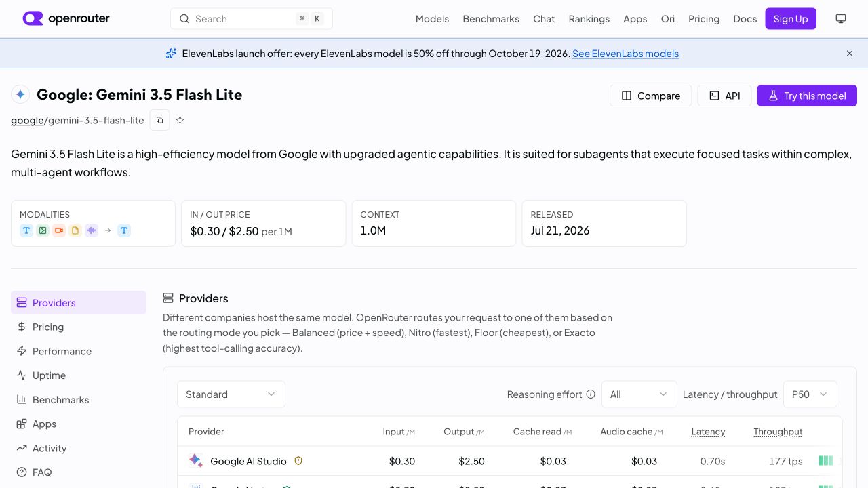The width and height of the screenshot is (868, 488).
Task: Click the text output modality icon
Action: pos(124,230)
